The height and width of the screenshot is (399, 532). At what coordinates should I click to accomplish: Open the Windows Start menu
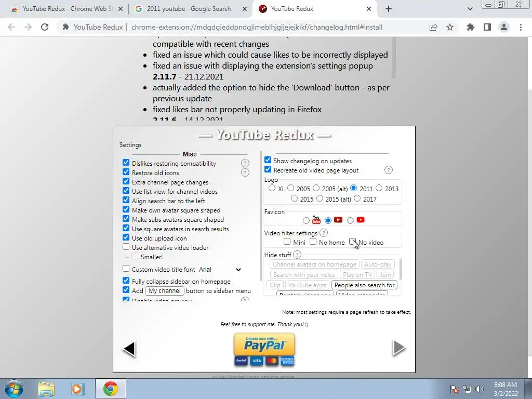coord(14,389)
